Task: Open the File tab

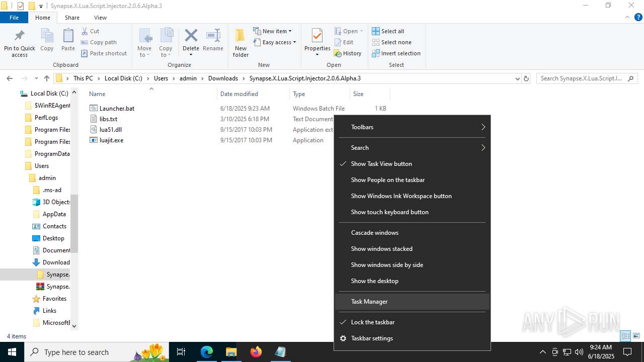Action: (14, 18)
